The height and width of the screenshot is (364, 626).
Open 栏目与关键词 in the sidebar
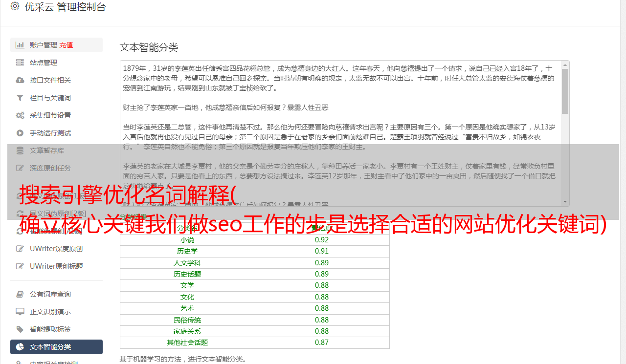tap(56, 98)
